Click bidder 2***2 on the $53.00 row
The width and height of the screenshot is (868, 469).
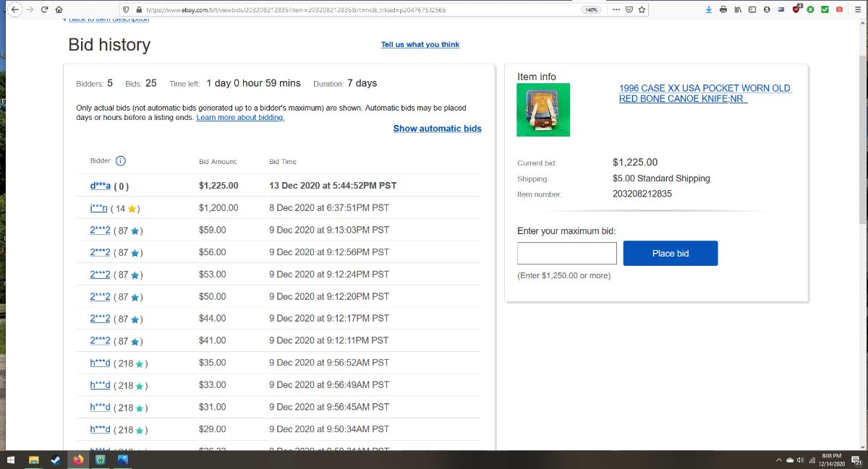click(x=100, y=275)
